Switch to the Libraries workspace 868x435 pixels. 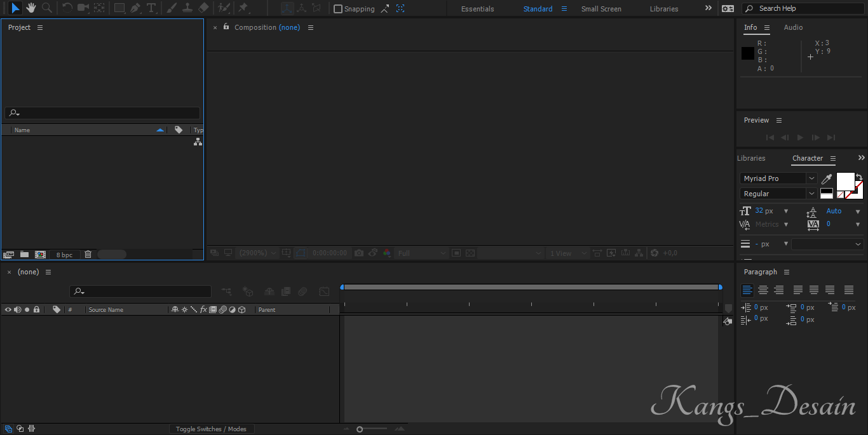[664, 9]
